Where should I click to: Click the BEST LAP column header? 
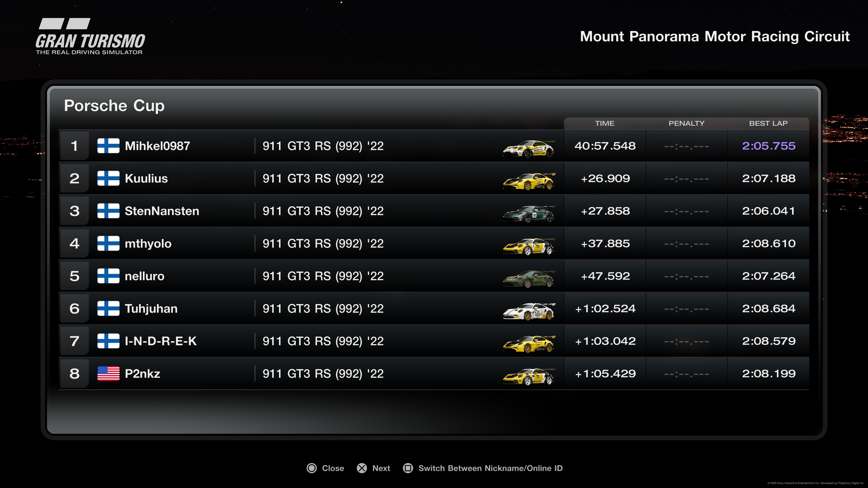coord(768,123)
